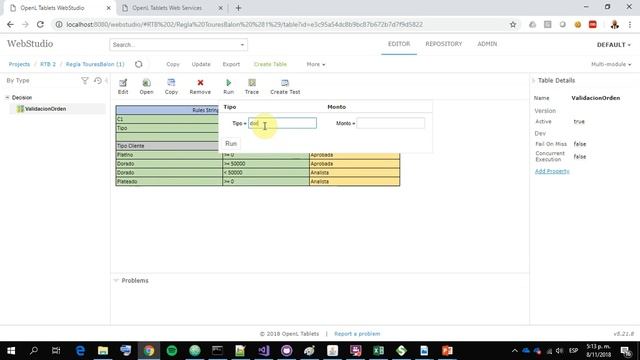Click the Add Property link

click(x=552, y=171)
